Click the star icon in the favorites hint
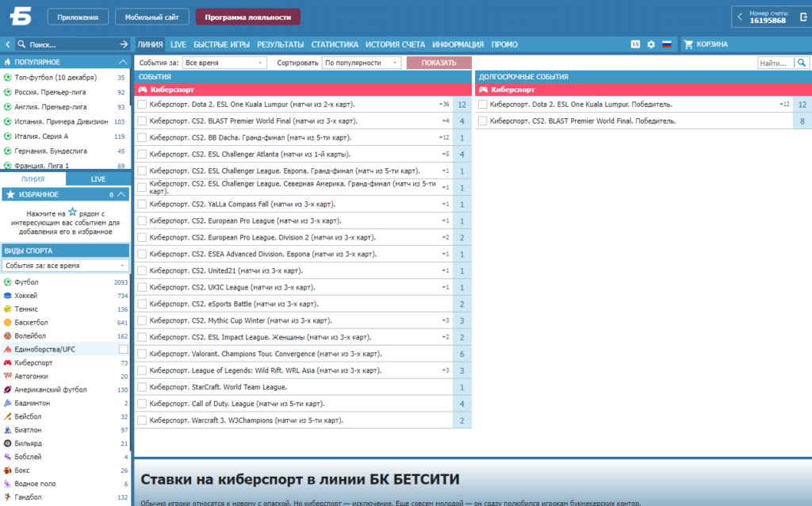Image resolution: width=812 pixels, height=506 pixels. tap(72, 213)
